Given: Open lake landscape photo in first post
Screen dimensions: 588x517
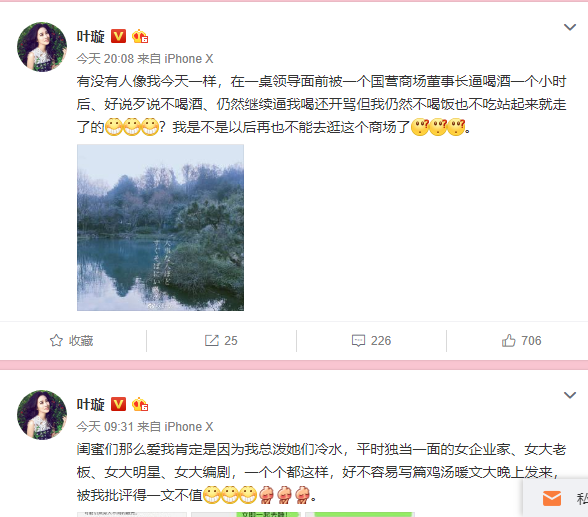Looking at the screenshot, I should click(x=160, y=228).
